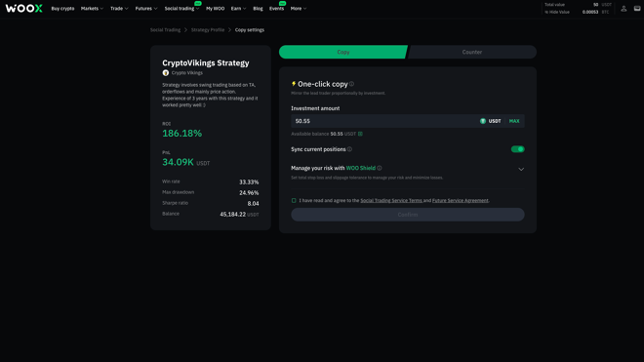Select the Copy tab
644x362 pixels.
click(343, 52)
